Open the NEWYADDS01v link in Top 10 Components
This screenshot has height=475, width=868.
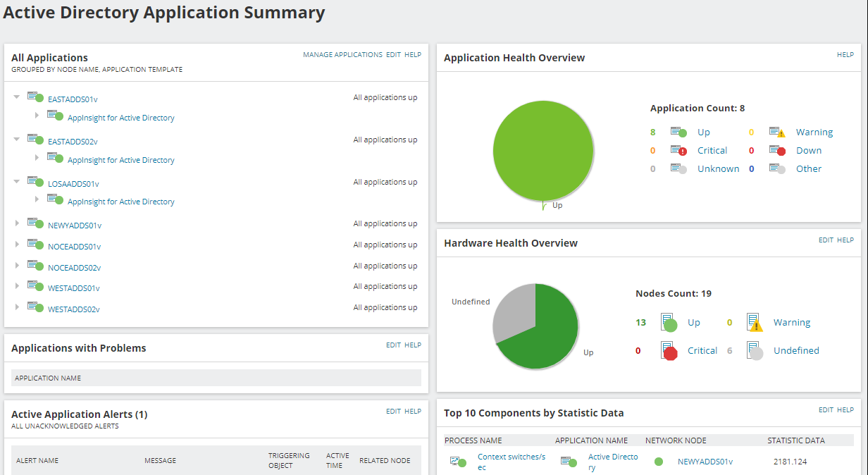tap(705, 462)
